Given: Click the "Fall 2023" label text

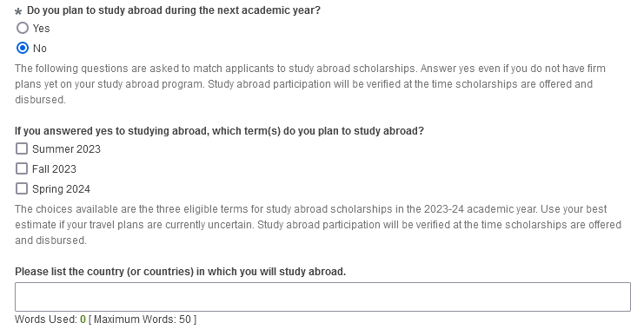Looking at the screenshot, I should 54,169.
